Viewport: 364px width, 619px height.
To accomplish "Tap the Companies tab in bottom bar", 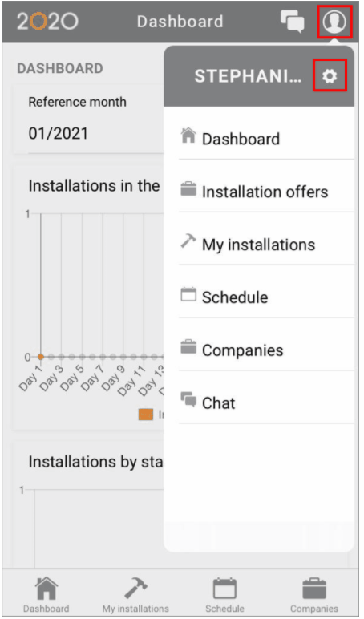I will pos(313,594).
